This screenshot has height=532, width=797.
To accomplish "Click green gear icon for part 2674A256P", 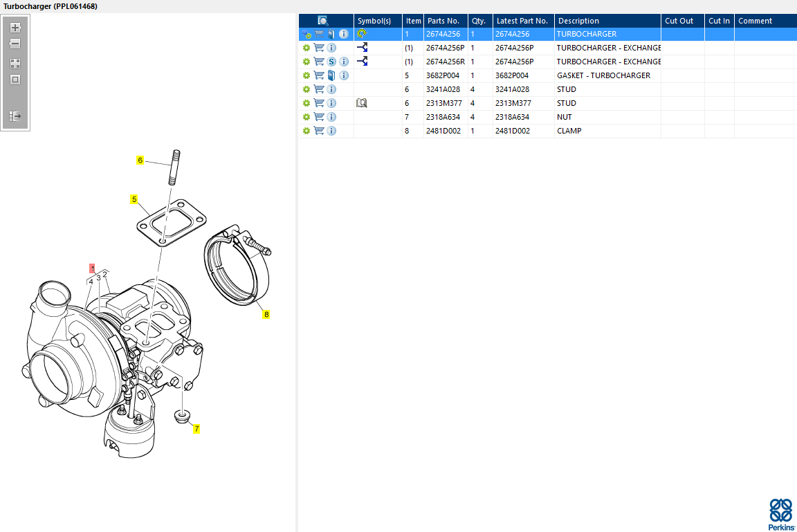I will [x=306, y=48].
